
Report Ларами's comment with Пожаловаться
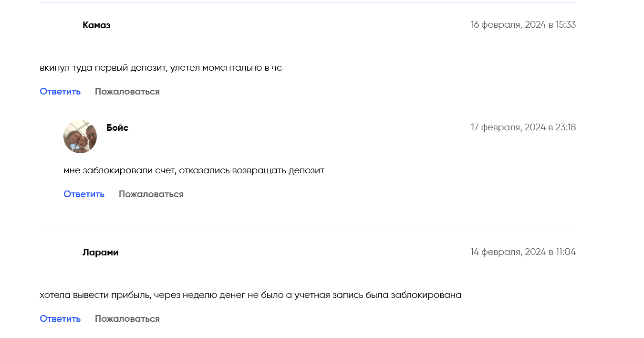coord(127,319)
